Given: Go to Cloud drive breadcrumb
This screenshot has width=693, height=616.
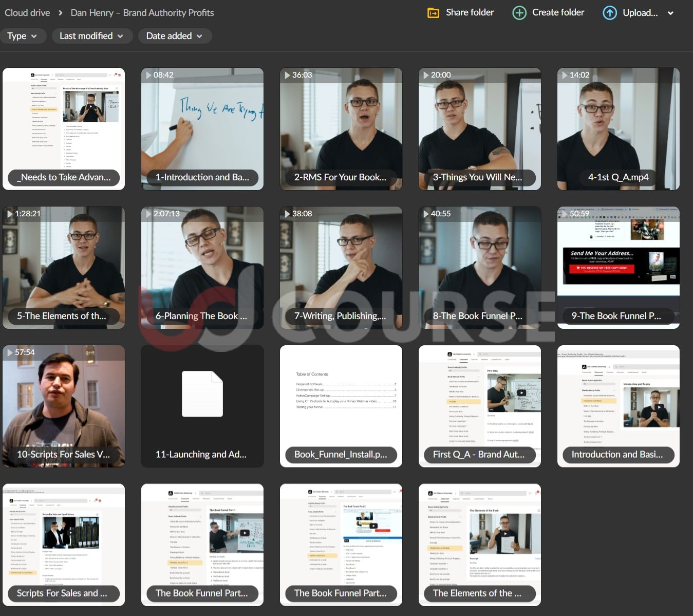Looking at the screenshot, I should [x=27, y=13].
